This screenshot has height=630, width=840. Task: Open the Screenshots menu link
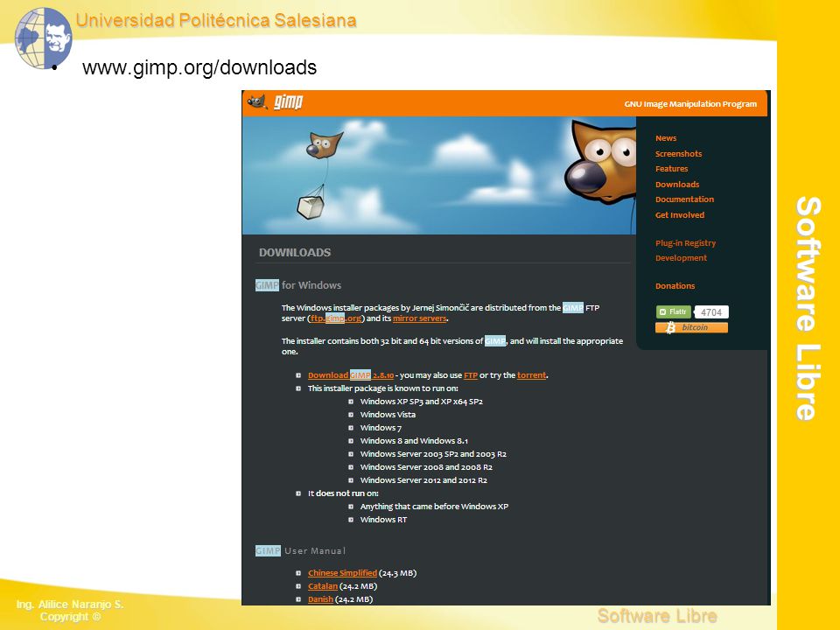tap(678, 154)
